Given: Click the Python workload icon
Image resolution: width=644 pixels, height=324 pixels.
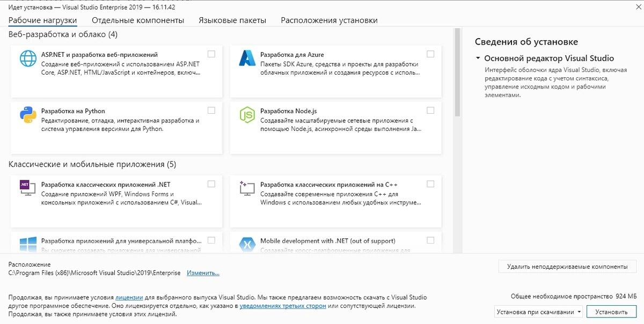Looking at the screenshot, I should [x=28, y=115].
